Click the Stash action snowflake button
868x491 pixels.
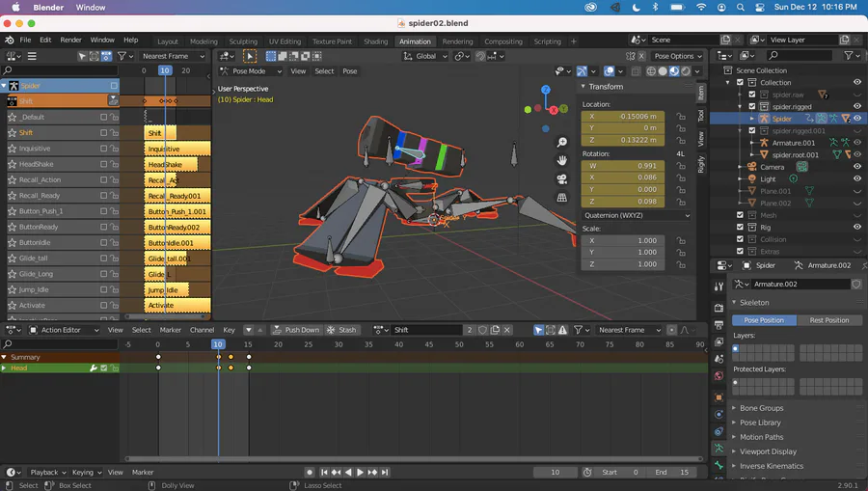(341, 330)
